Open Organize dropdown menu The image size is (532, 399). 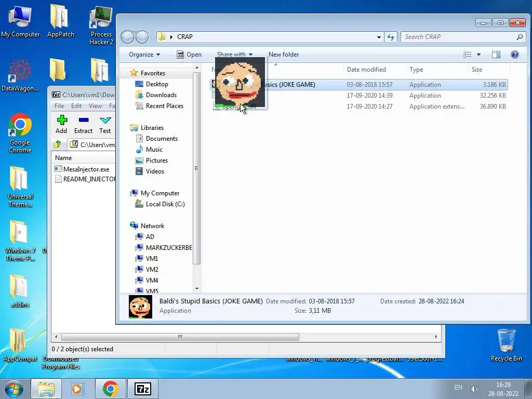pyautogui.click(x=144, y=54)
